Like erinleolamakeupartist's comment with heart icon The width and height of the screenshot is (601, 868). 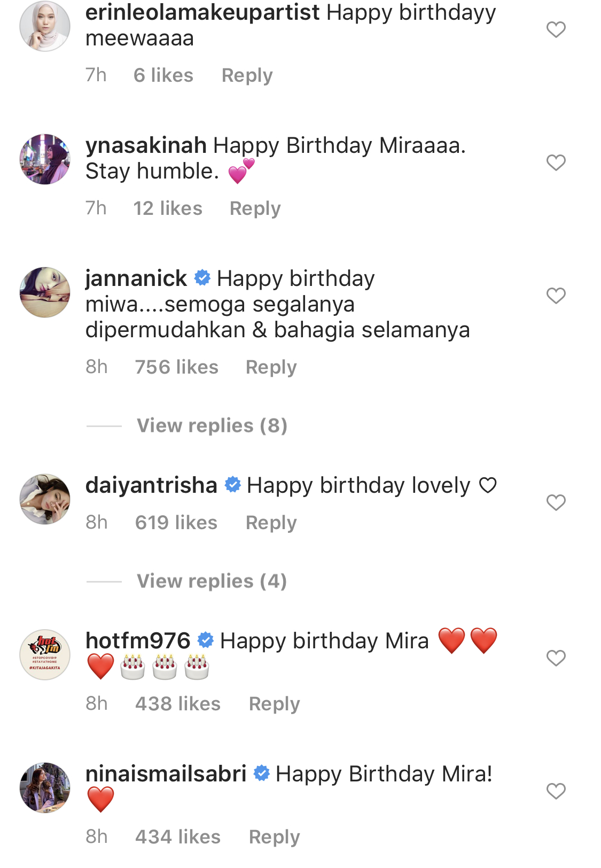[x=556, y=29]
